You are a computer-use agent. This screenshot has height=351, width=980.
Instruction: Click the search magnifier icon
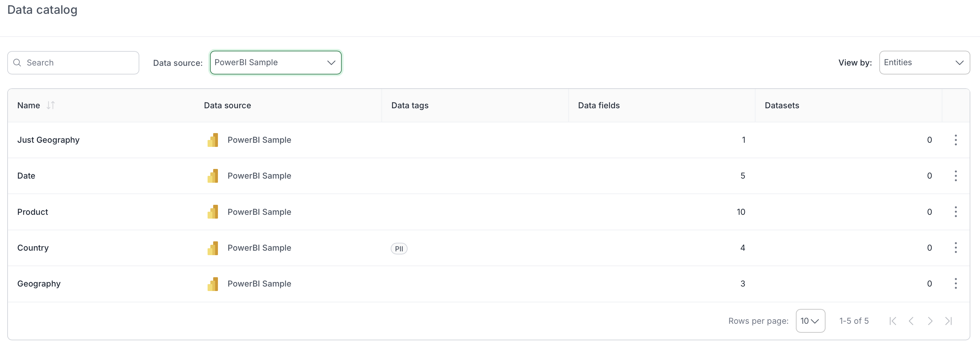17,63
